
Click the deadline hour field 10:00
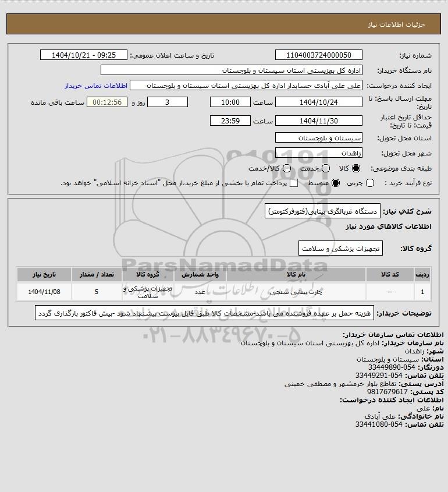[x=230, y=102]
